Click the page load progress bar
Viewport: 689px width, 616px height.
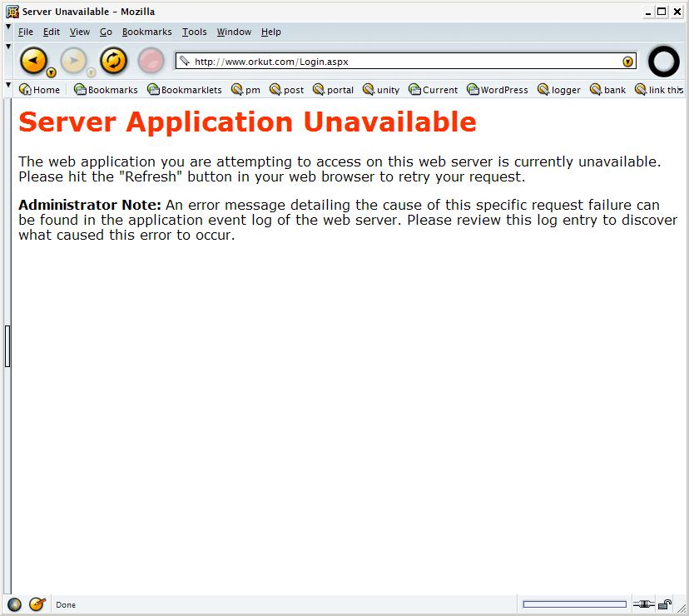tap(574, 604)
